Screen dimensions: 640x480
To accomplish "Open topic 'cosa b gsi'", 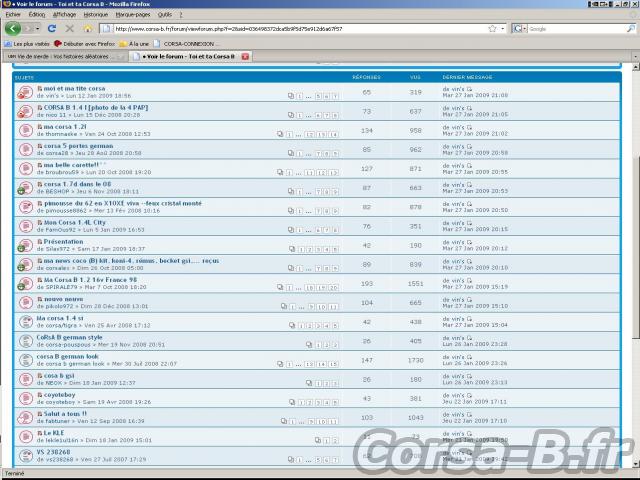I will point(59,376).
